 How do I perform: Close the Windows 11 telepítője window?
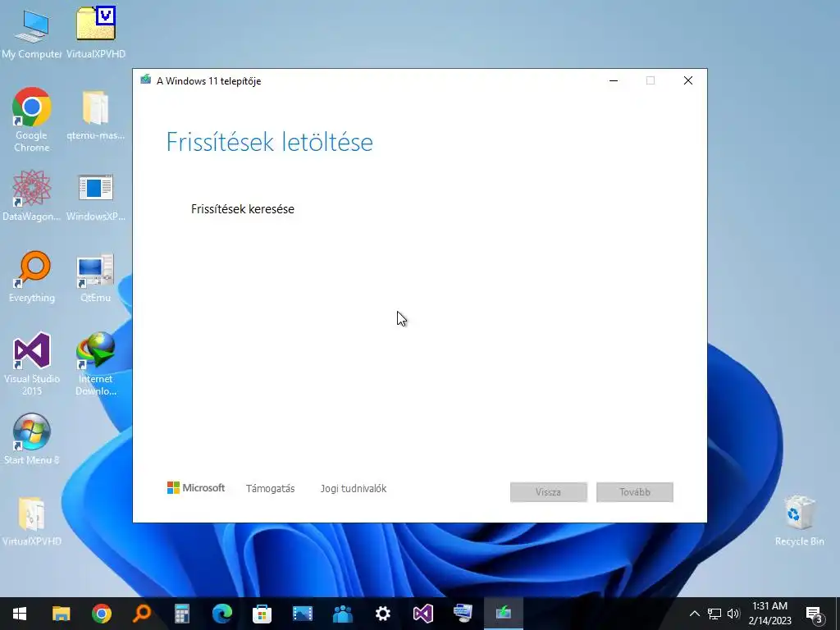pyautogui.click(x=688, y=81)
